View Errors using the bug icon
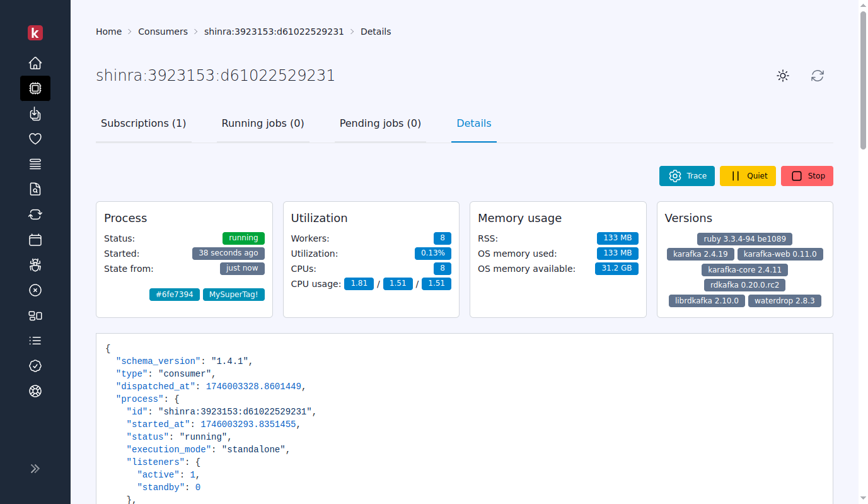 pos(35,265)
